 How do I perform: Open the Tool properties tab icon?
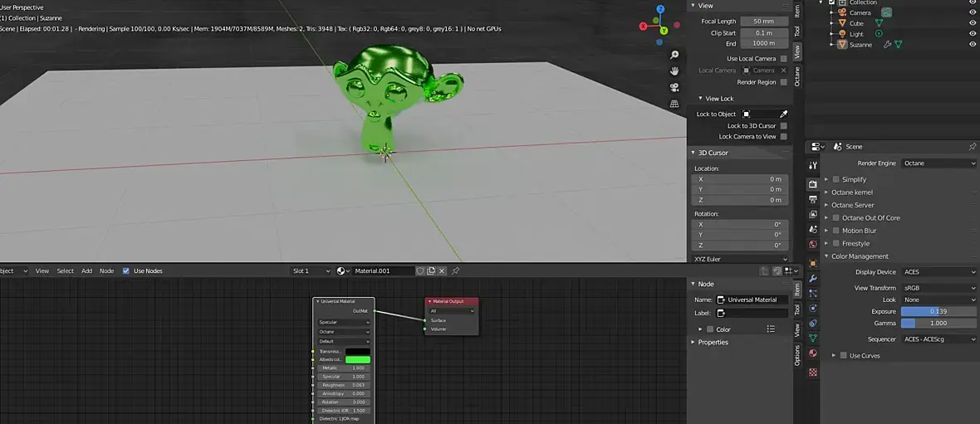[x=813, y=165]
